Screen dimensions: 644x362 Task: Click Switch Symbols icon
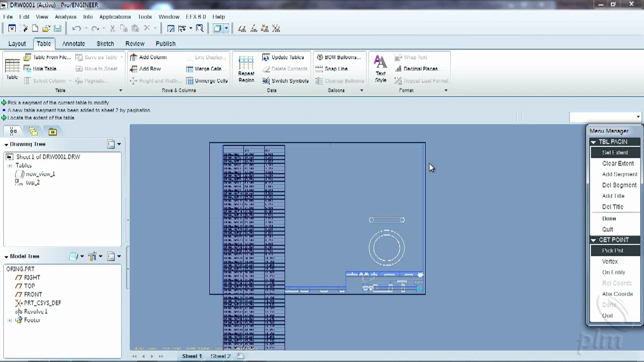(266, 81)
